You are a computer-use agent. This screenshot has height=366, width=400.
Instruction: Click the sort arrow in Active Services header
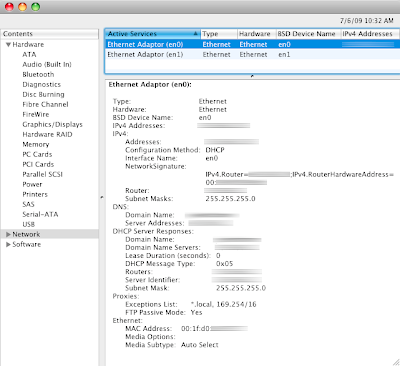click(x=195, y=34)
